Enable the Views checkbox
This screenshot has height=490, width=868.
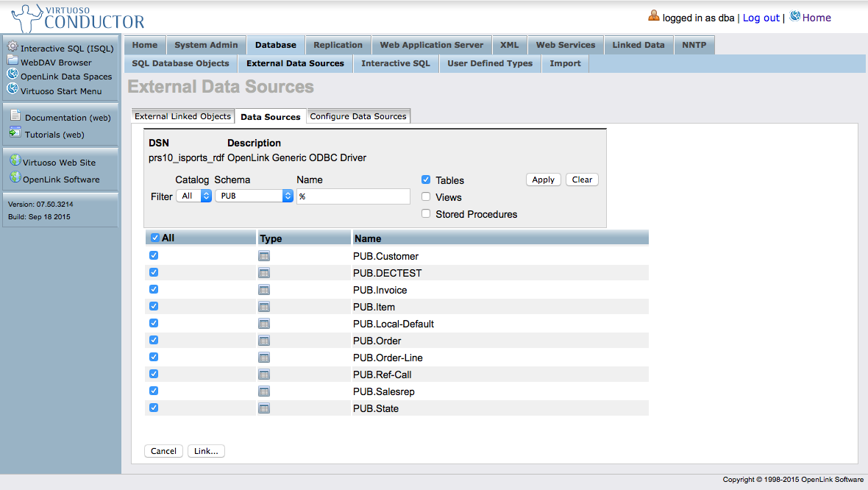[x=426, y=196]
